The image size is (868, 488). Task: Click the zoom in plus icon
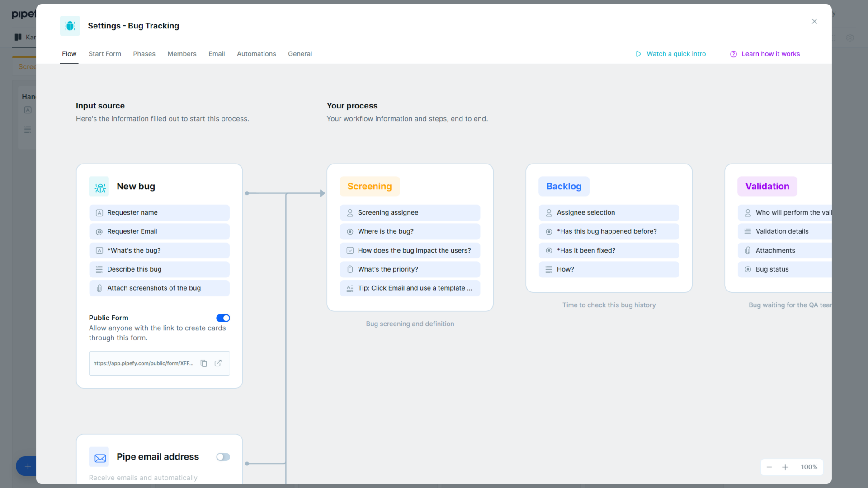(x=785, y=467)
